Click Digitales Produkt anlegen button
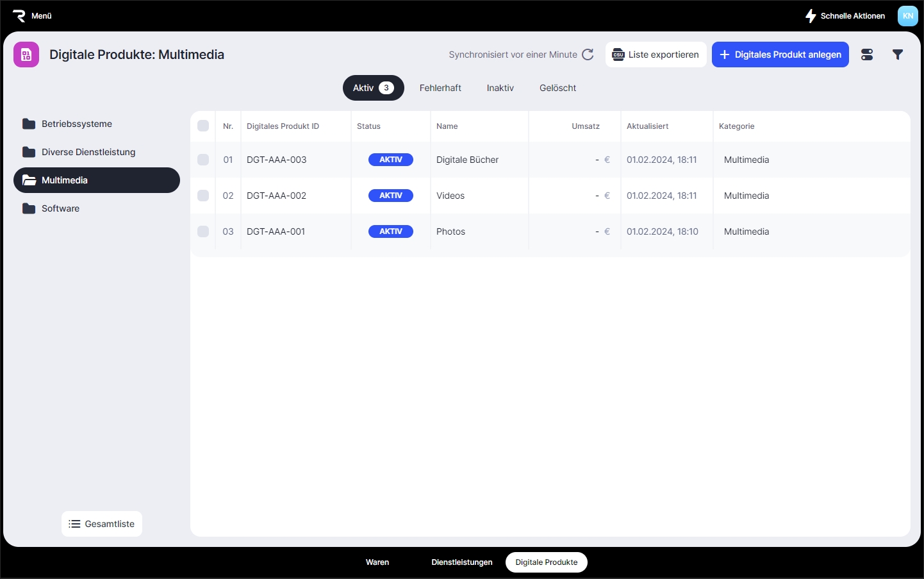This screenshot has height=579, width=924. 780,55
